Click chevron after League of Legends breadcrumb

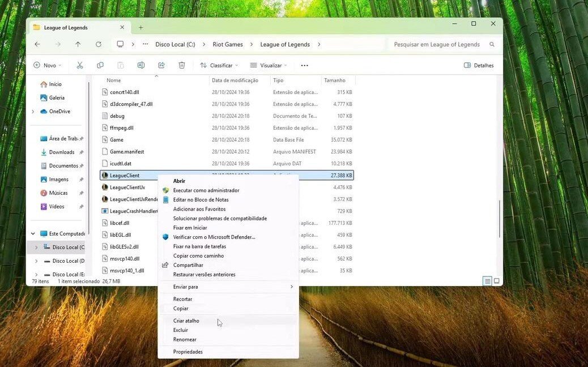(x=319, y=44)
